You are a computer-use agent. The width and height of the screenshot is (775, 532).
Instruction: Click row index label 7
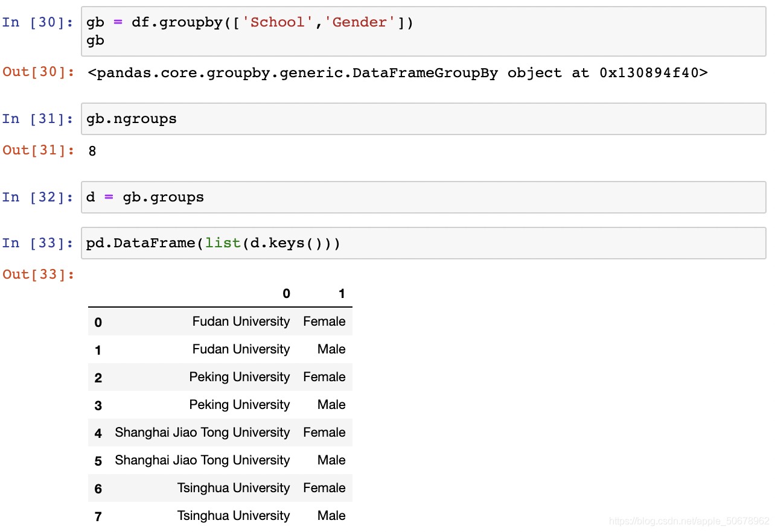pos(98,517)
